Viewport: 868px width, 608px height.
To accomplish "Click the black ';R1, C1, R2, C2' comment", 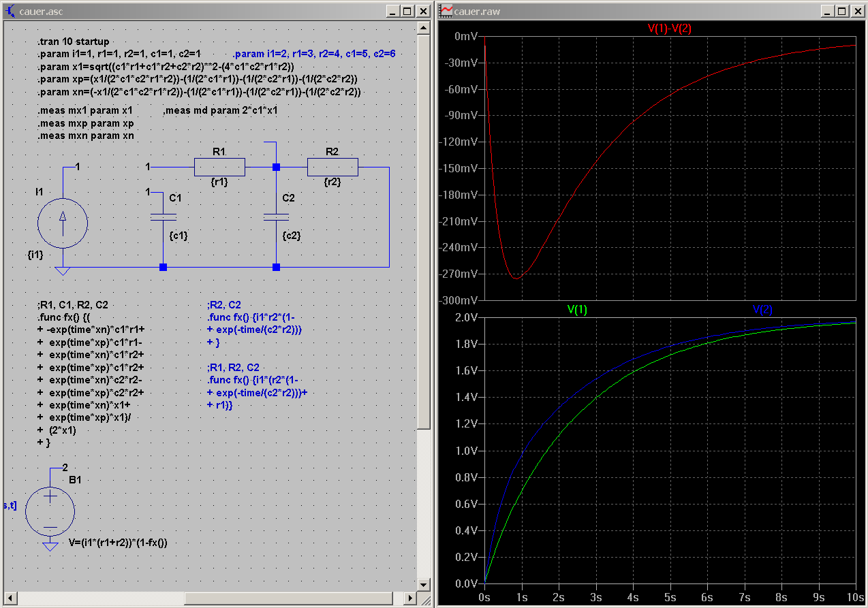I will pos(72,305).
